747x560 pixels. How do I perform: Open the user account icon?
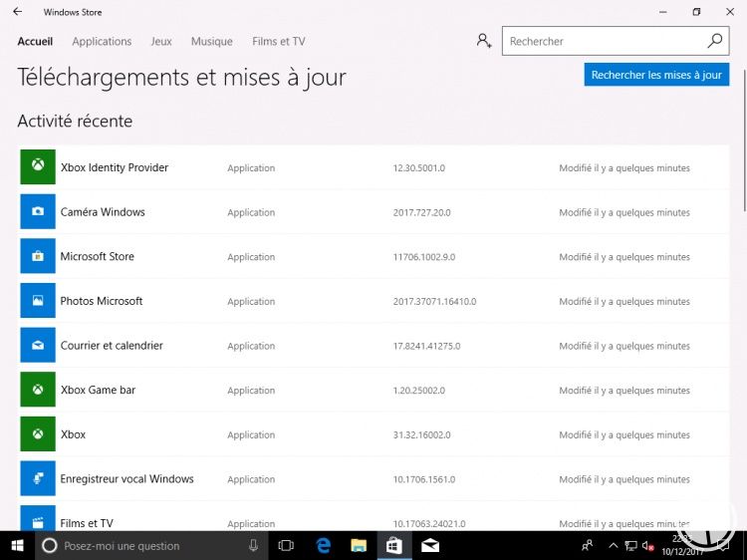tap(484, 41)
